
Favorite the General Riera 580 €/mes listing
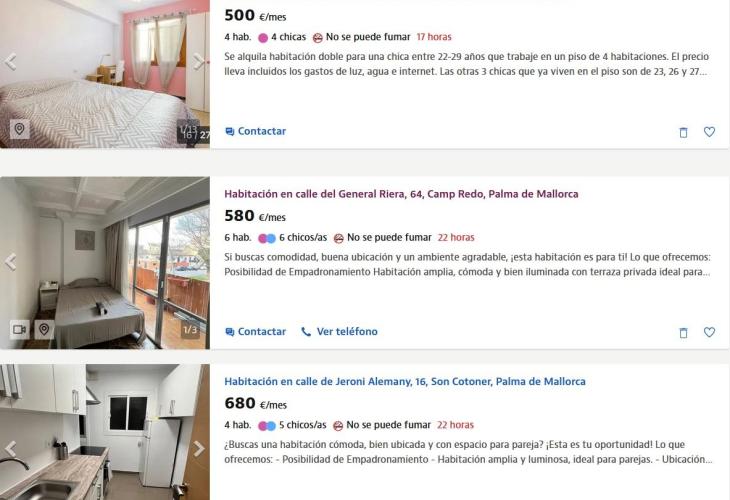[709, 332]
